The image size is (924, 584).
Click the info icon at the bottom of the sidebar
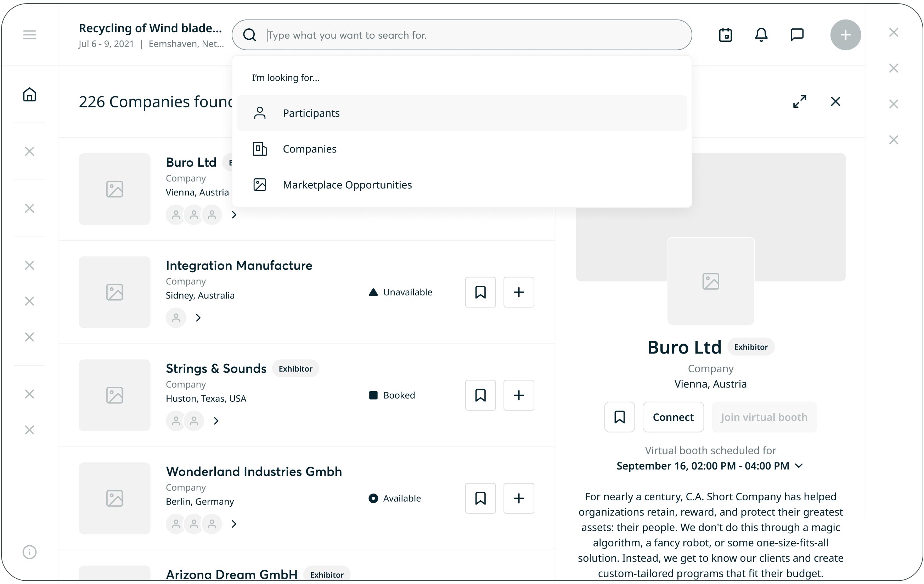click(29, 552)
